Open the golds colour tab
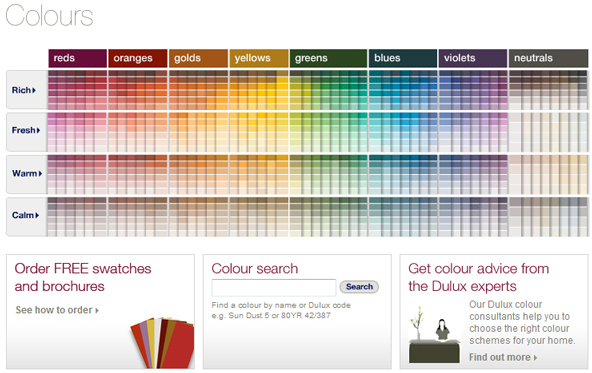 click(198, 58)
